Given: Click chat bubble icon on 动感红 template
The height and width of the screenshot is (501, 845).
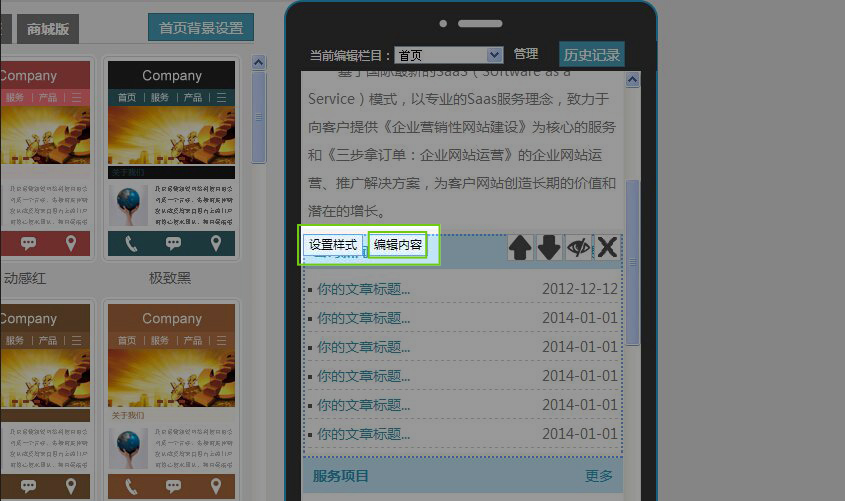Looking at the screenshot, I should tap(29, 243).
